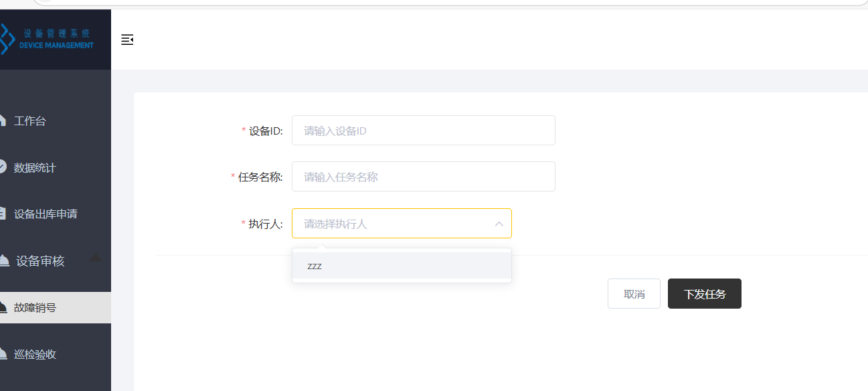Image resolution: width=868 pixels, height=391 pixels.
Task: Submit with the 下发任务 button
Action: [x=704, y=294]
